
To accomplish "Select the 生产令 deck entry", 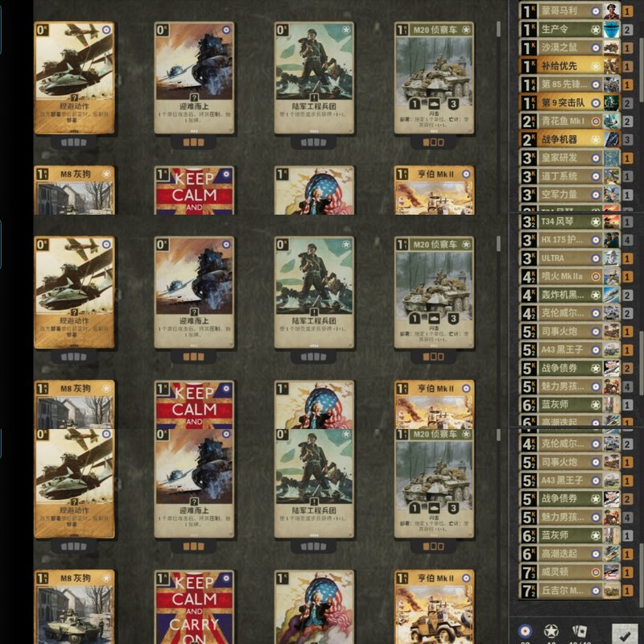I will (x=570, y=30).
